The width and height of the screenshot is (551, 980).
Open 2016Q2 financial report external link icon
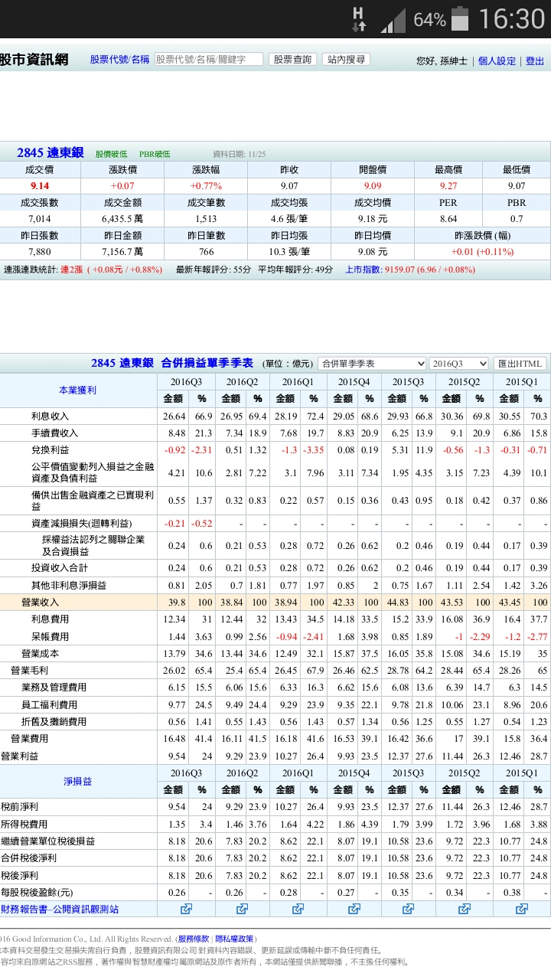(242, 909)
